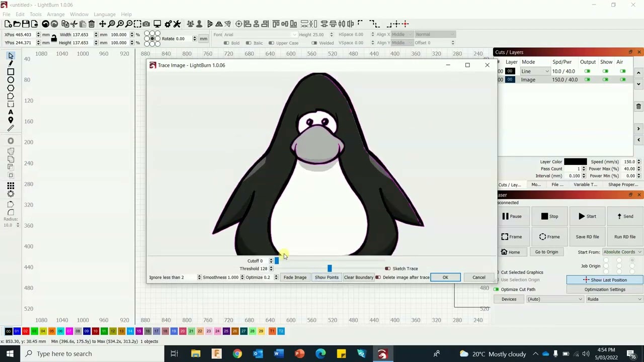Click the Cut scissors icon

(x=74, y=24)
